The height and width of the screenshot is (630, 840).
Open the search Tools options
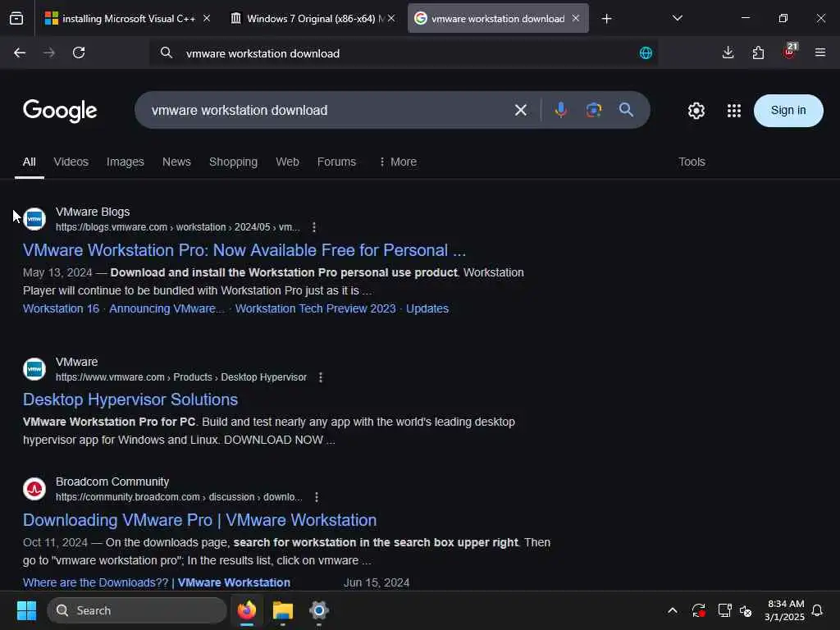[x=692, y=162]
